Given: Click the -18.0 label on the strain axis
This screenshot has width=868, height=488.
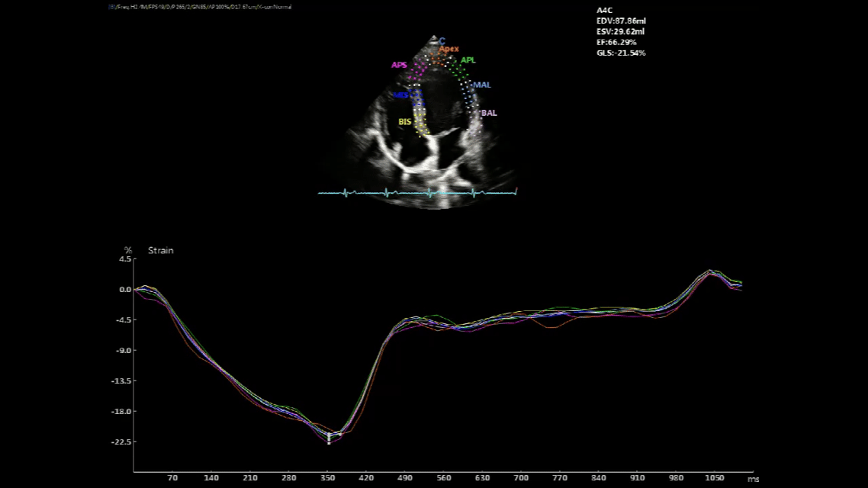Looking at the screenshot, I should pos(121,412).
